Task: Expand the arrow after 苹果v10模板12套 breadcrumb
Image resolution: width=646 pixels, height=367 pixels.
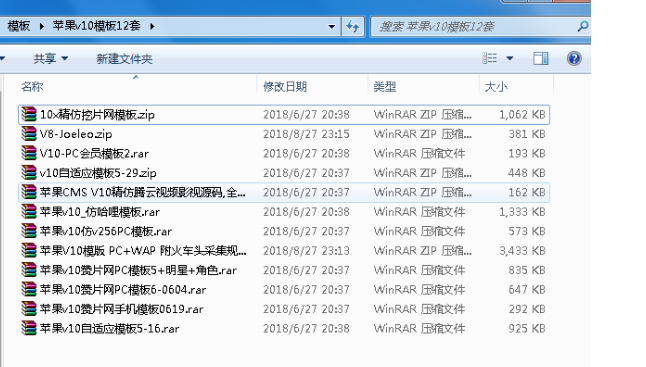Action: (152, 26)
